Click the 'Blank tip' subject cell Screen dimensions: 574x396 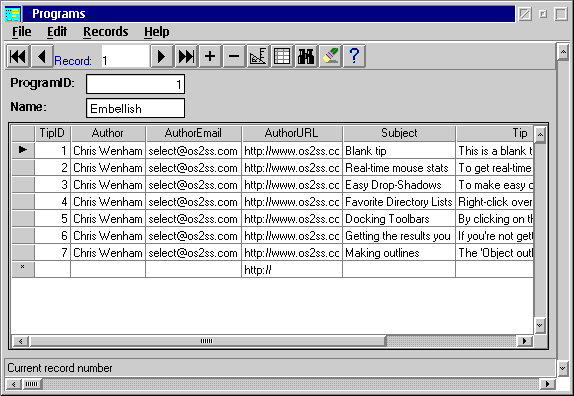click(x=399, y=151)
